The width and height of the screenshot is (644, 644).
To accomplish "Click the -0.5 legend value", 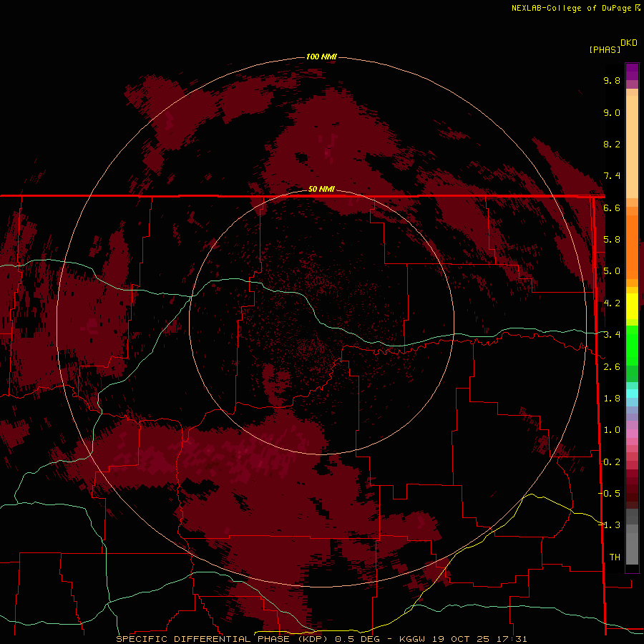I will [610, 494].
